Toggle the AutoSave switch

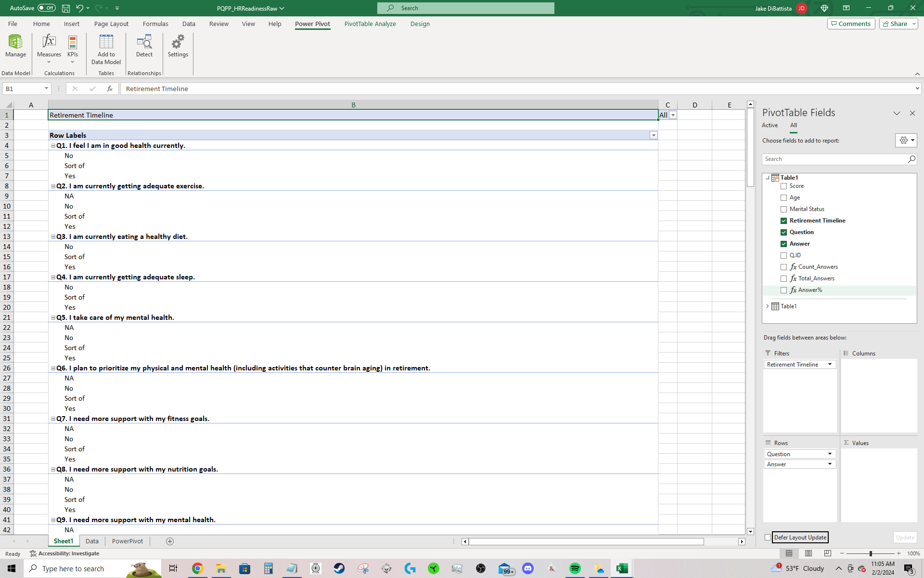tap(47, 8)
